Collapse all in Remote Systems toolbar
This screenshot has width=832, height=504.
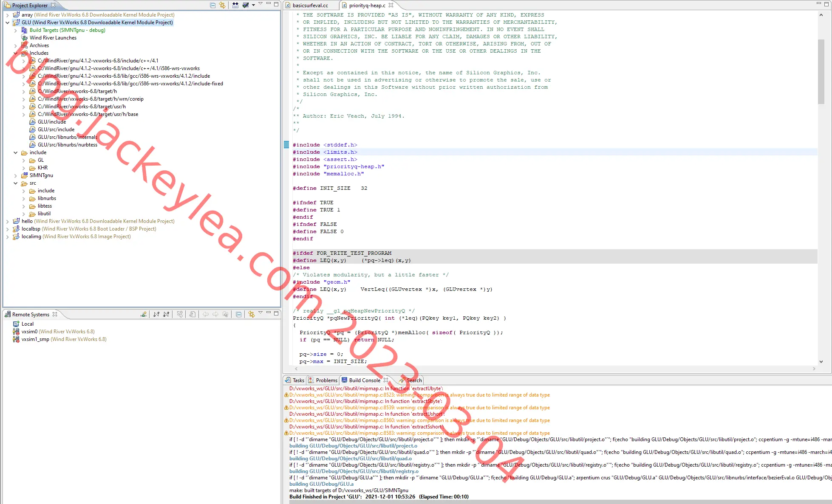coord(239,314)
